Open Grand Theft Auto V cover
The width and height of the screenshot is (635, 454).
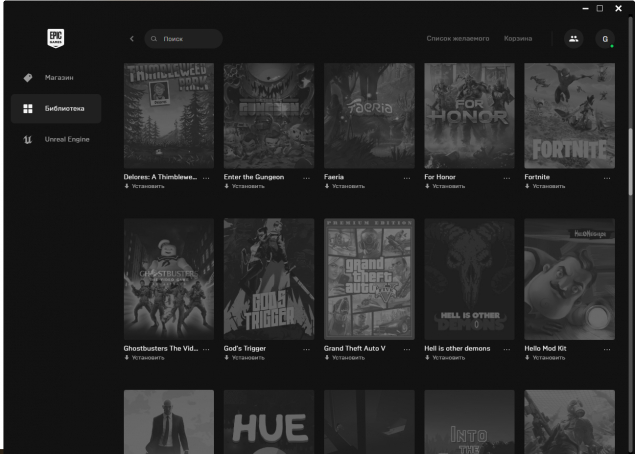pyautogui.click(x=369, y=279)
